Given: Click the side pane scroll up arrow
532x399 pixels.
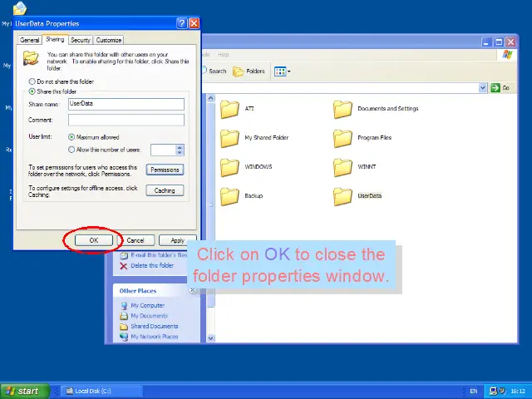Looking at the screenshot, I should pos(210,98).
